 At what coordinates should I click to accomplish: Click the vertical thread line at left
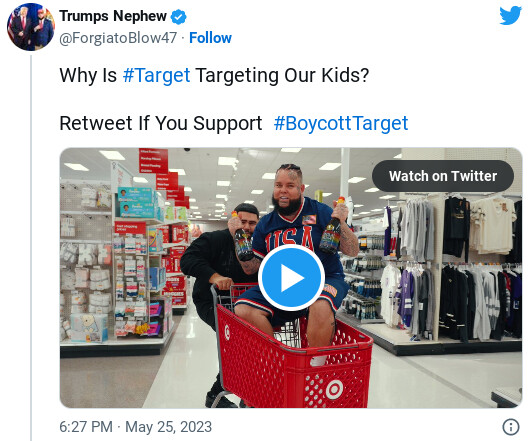pyautogui.click(x=31, y=248)
